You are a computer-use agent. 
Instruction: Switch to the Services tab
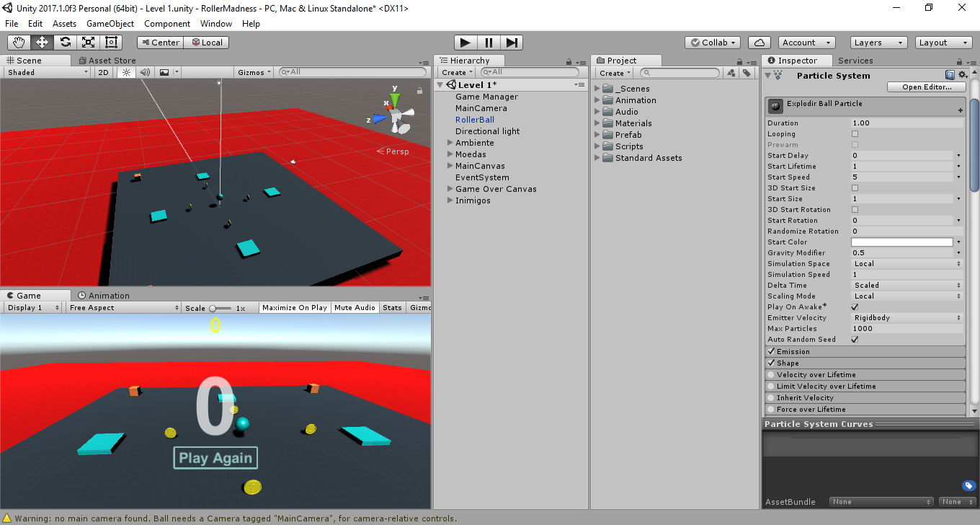pyautogui.click(x=855, y=61)
